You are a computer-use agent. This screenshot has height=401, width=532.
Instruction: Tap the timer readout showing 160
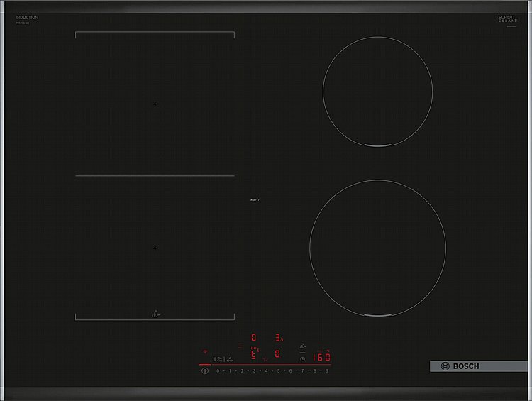click(x=323, y=358)
